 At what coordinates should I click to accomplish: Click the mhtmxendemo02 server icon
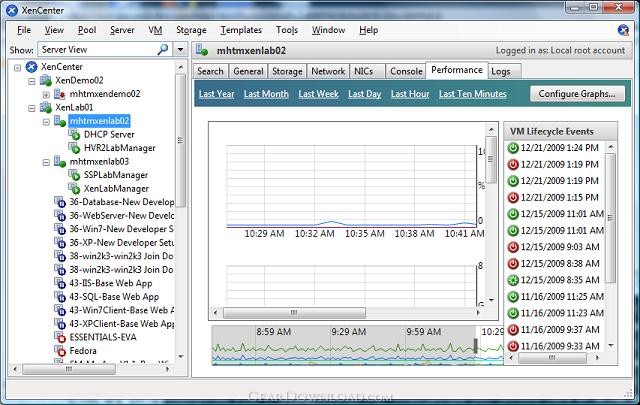[60, 94]
